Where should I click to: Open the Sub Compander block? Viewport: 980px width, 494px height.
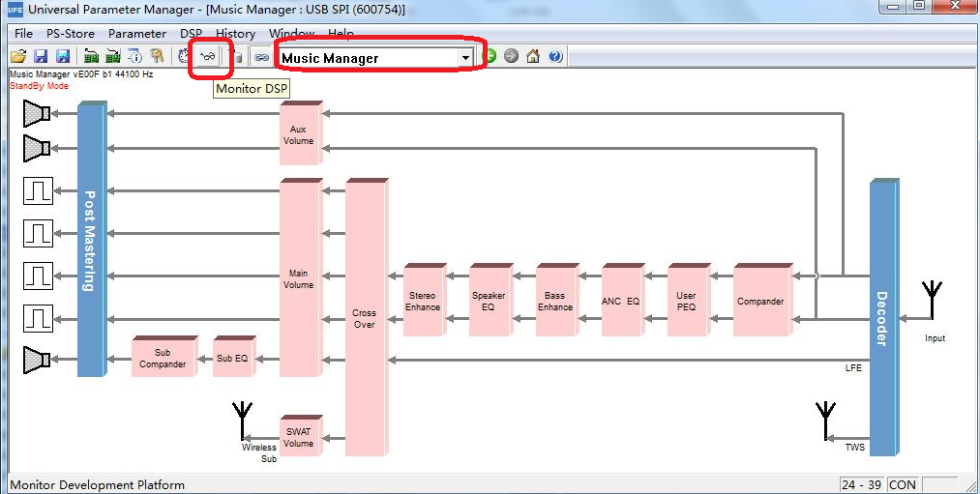coord(164,357)
